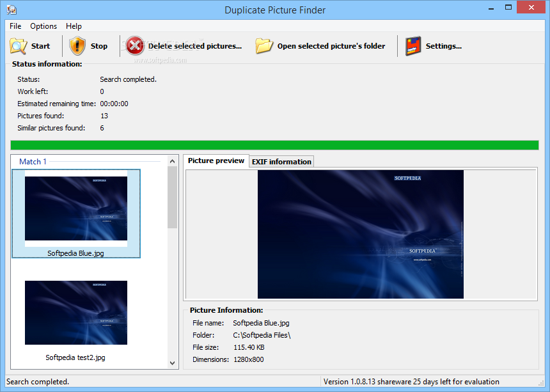This screenshot has width=550, height=392.
Task: Click the Stop shield icon
Action: click(x=77, y=46)
